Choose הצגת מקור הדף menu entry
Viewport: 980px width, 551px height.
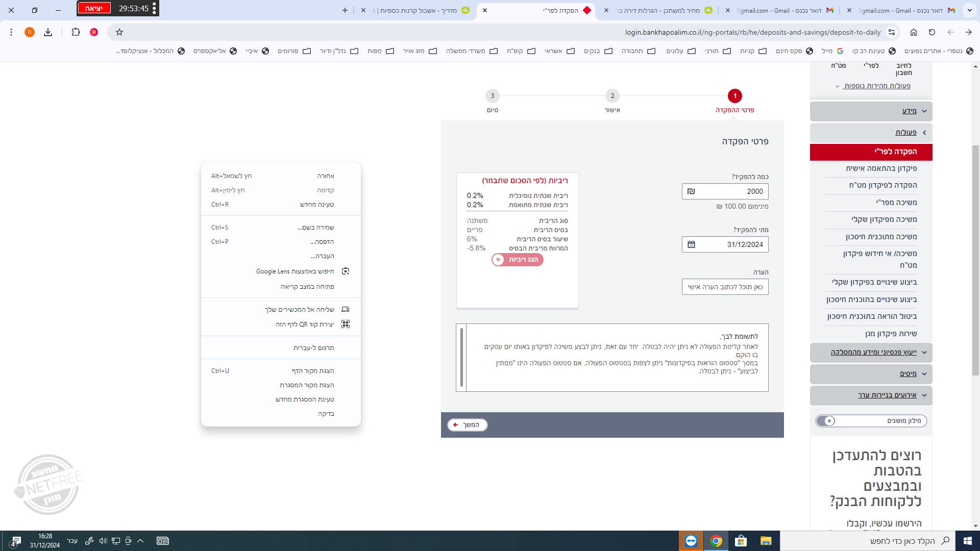312,371
